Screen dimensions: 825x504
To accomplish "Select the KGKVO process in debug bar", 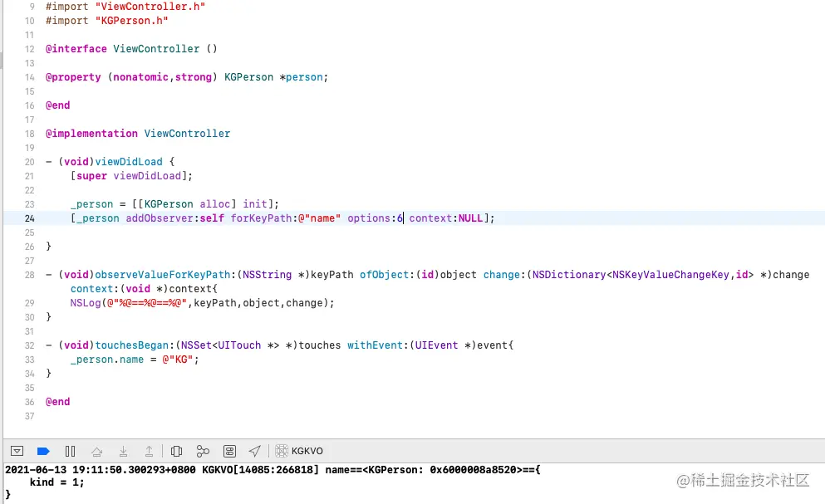I will tap(299, 451).
